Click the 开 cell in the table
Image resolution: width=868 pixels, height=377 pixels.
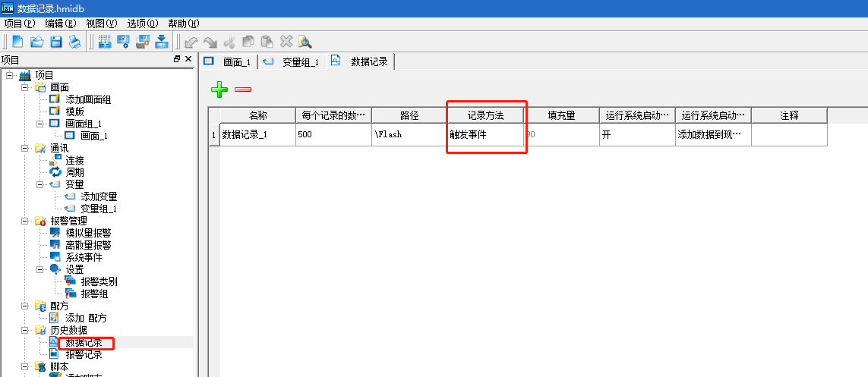637,134
